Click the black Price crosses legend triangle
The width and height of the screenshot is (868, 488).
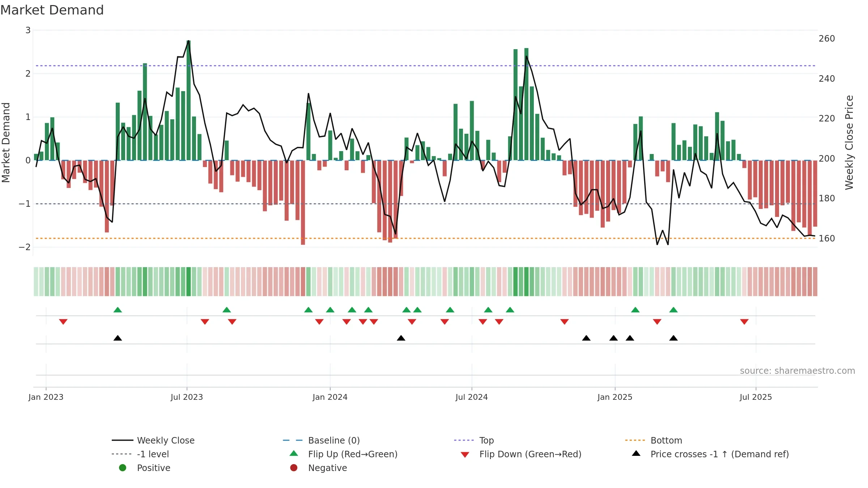636,453
